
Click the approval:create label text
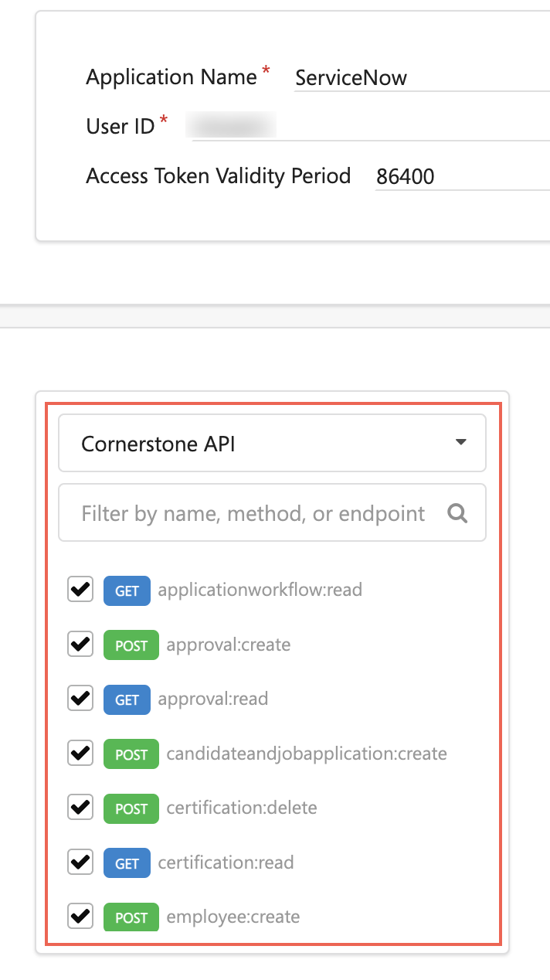tap(229, 645)
